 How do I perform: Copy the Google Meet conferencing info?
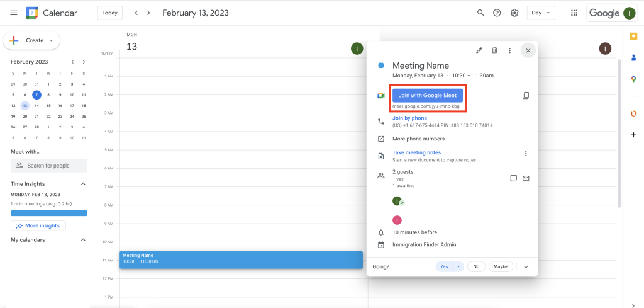point(526,96)
